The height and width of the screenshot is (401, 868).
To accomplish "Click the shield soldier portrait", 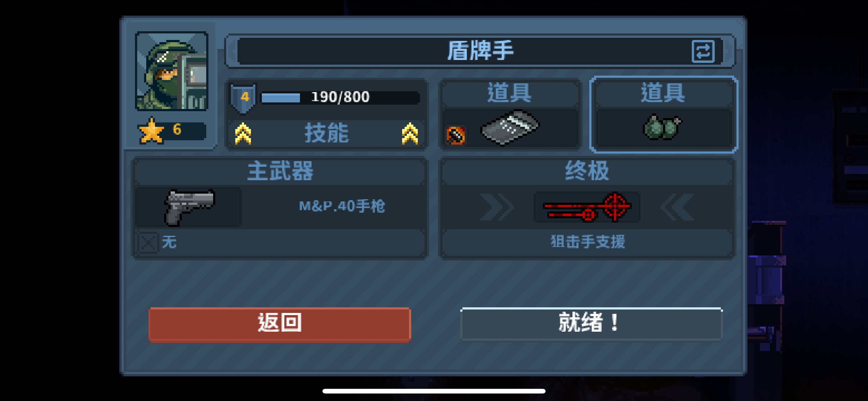I will pos(172,71).
